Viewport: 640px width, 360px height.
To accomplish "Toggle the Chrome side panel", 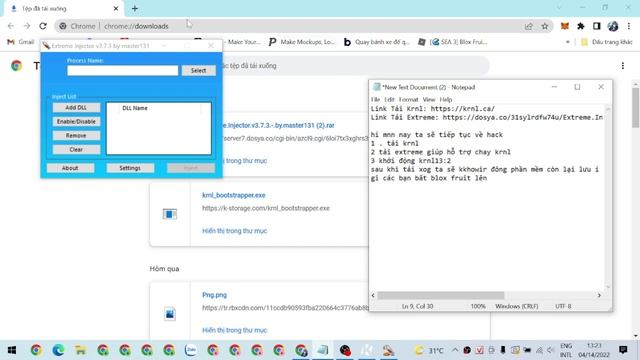I will (597, 26).
